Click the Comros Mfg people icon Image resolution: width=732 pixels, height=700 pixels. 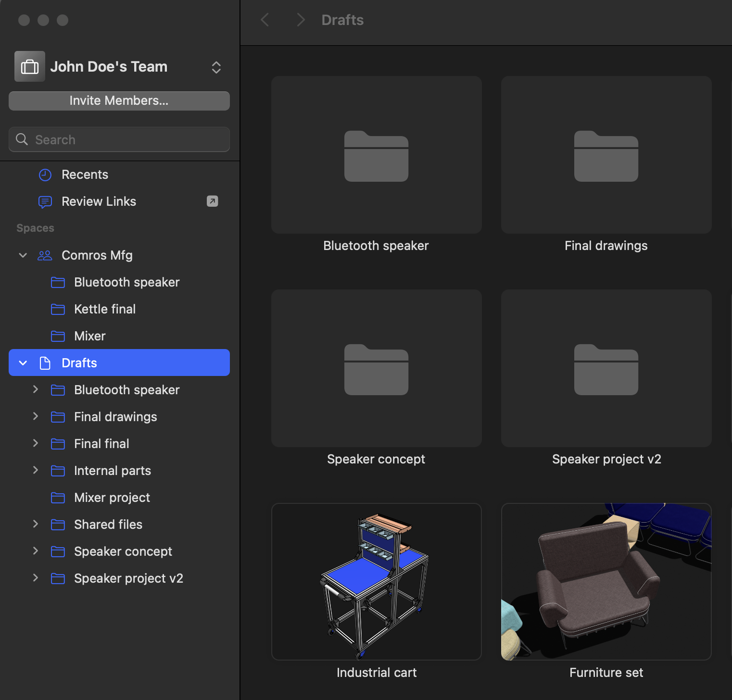45,255
